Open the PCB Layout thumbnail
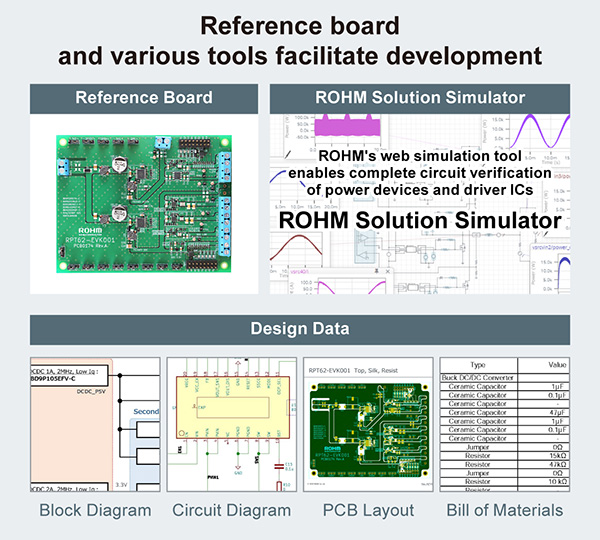Screen dimensions: 600x540 368,424
